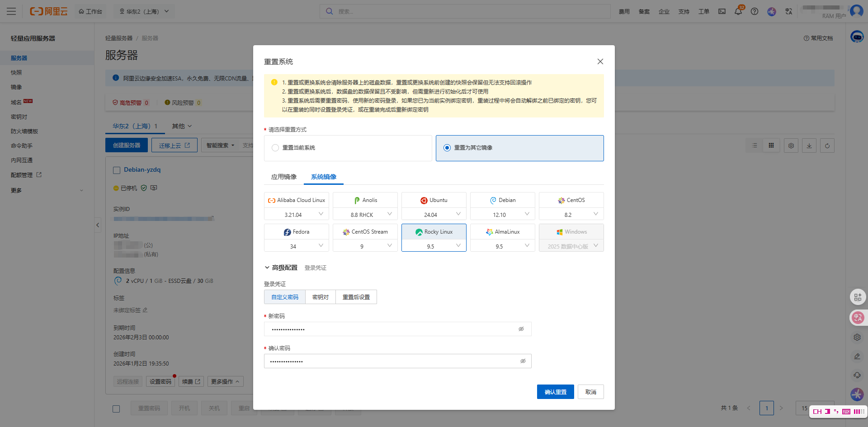
Task: Choose 重置后设置 login credential
Action: click(356, 297)
